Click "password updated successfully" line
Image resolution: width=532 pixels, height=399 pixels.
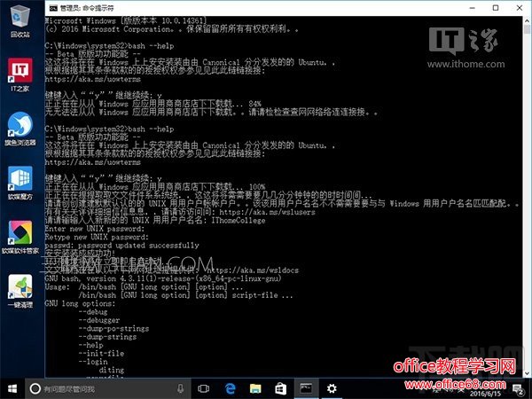point(121,246)
